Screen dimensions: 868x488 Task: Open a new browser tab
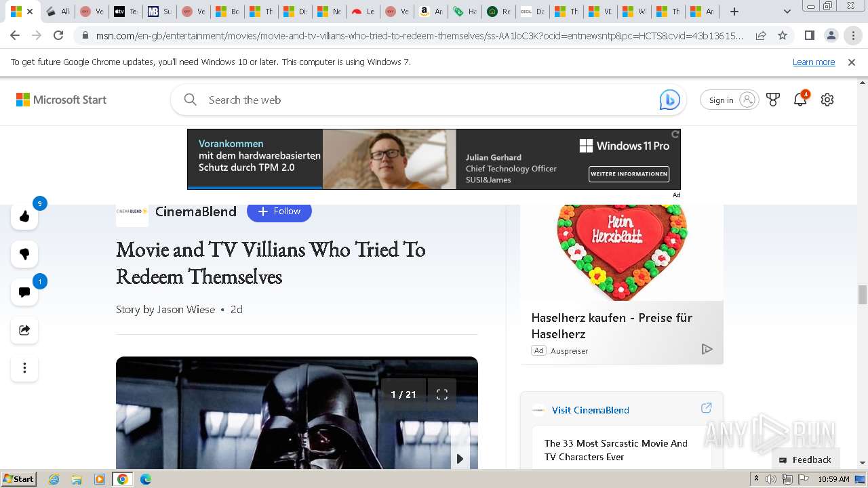point(734,12)
